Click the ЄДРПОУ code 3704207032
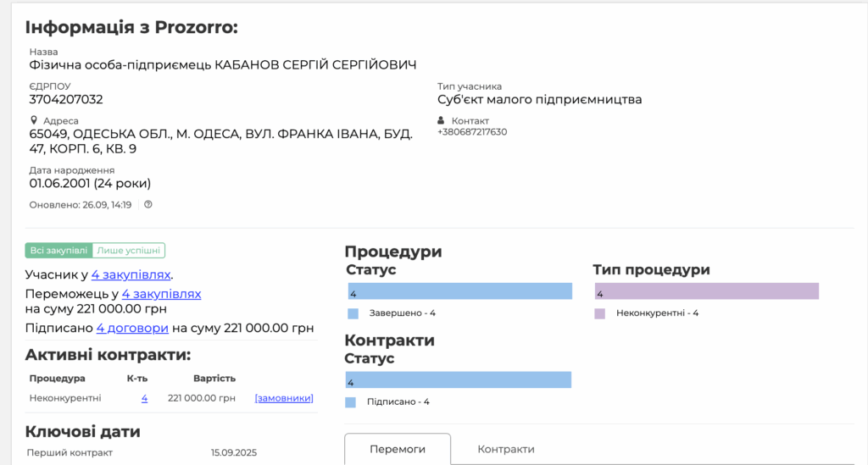The width and height of the screenshot is (868, 465). coord(66,99)
